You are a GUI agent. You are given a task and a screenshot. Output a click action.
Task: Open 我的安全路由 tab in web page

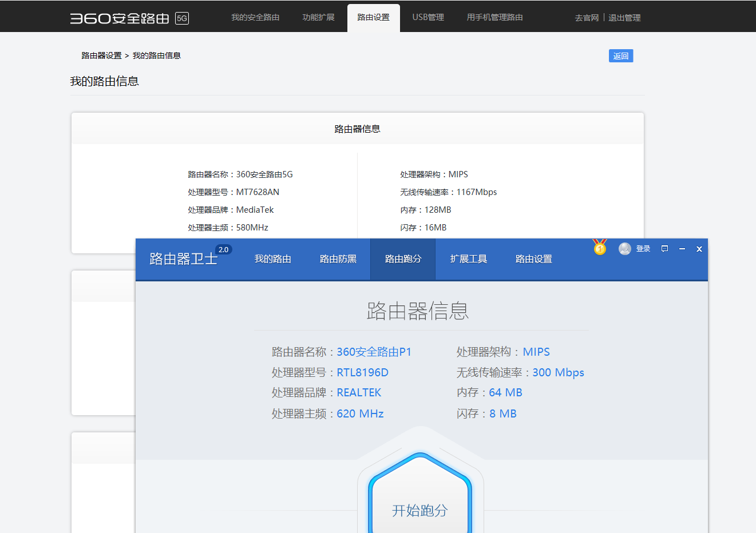pyautogui.click(x=255, y=17)
